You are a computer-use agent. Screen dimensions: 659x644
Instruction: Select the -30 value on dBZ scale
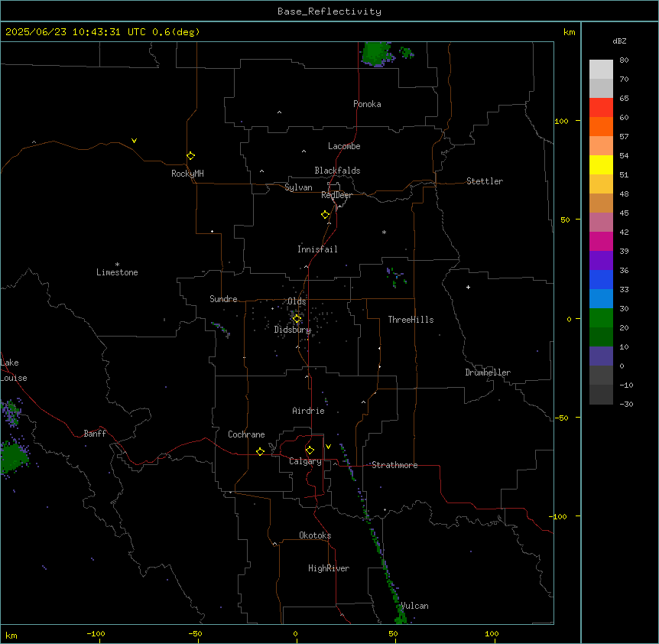pyautogui.click(x=626, y=404)
